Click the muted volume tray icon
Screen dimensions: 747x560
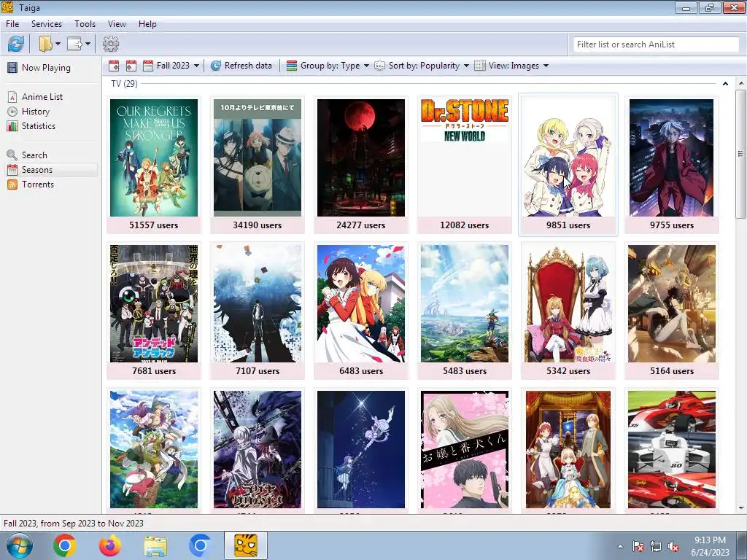click(x=673, y=546)
